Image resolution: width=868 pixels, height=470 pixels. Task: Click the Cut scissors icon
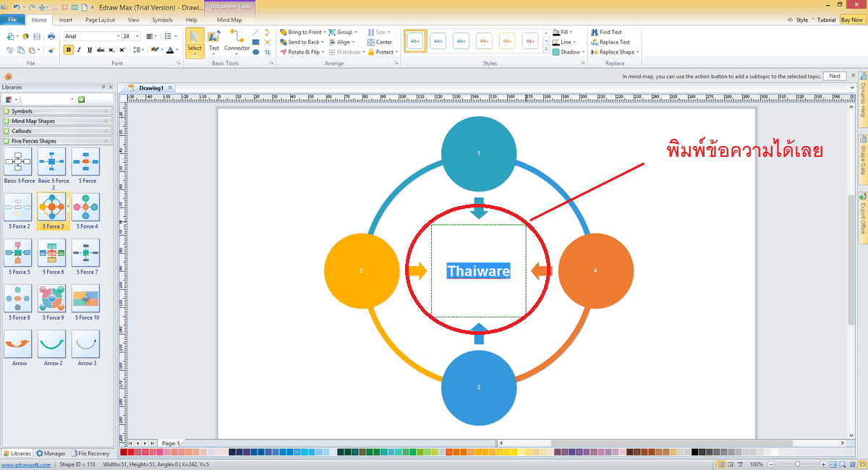pyautogui.click(x=10, y=50)
